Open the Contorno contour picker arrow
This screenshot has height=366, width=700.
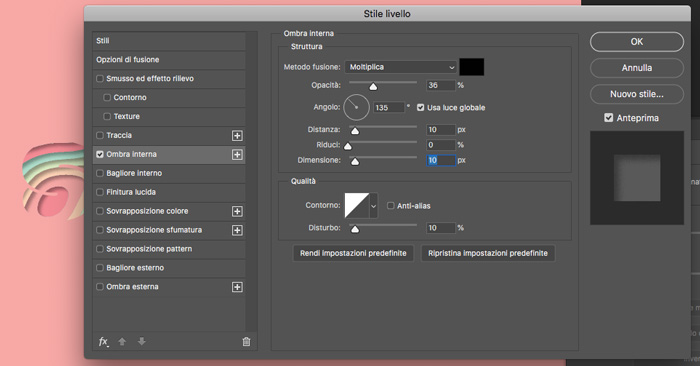(x=374, y=206)
